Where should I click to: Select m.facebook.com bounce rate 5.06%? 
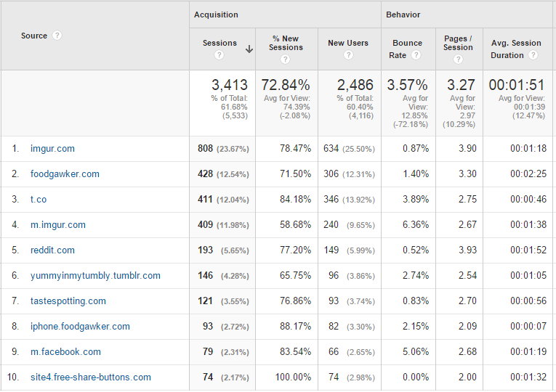tap(416, 351)
